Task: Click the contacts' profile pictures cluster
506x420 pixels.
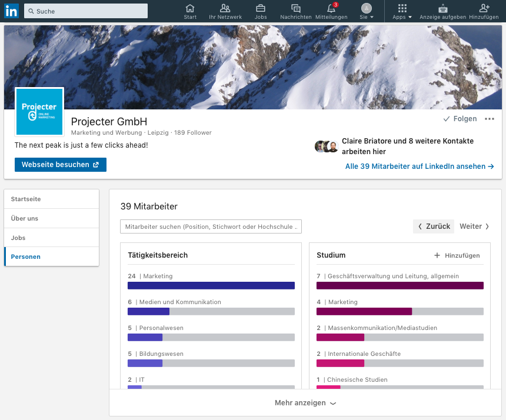Action: click(x=327, y=146)
